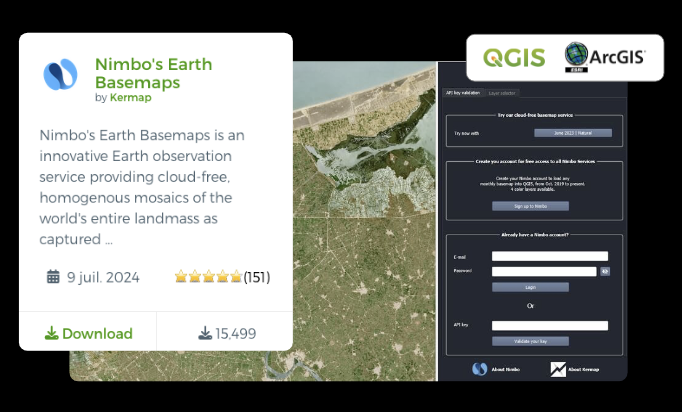
Task: Open the Kermap author link
Action: tap(130, 97)
